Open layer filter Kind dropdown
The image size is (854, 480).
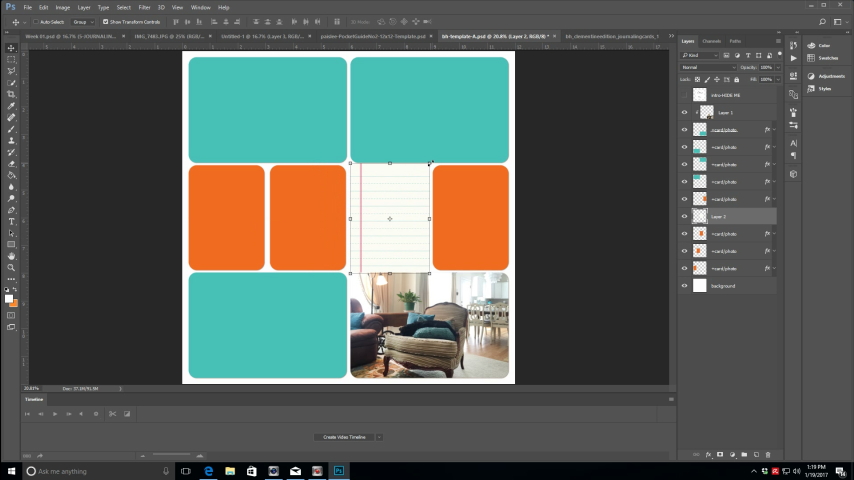[x=700, y=55]
